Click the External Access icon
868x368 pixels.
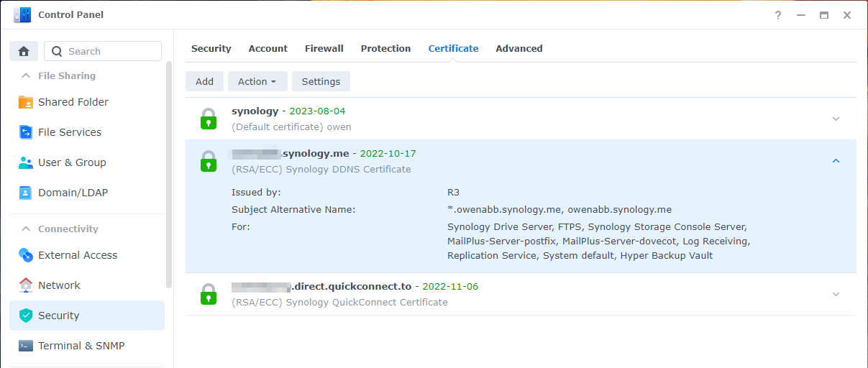click(26, 255)
